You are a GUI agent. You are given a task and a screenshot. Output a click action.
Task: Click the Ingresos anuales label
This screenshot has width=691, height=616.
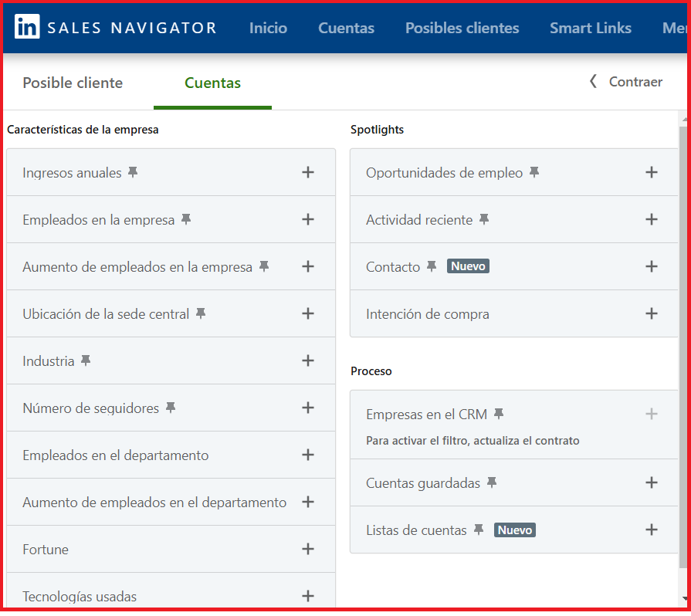72,173
